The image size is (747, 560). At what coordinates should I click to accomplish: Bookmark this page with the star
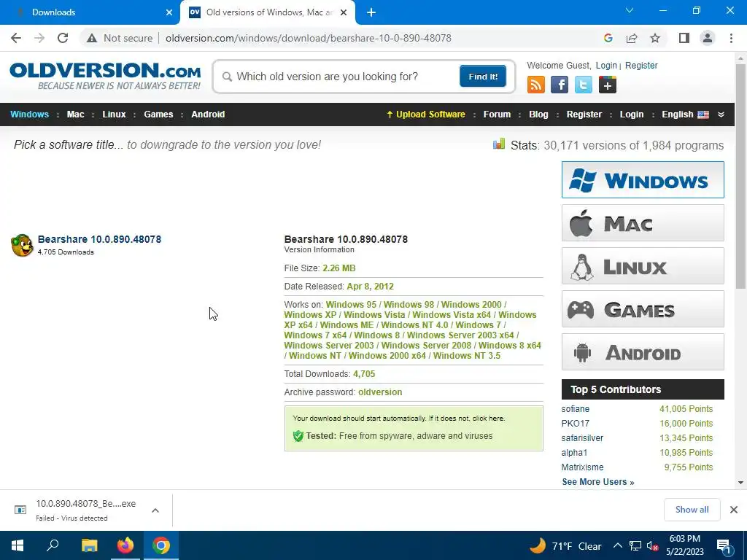click(655, 38)
